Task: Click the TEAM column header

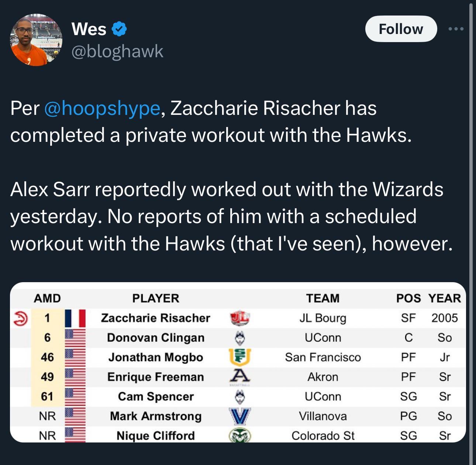Action: tap(322, 298)
